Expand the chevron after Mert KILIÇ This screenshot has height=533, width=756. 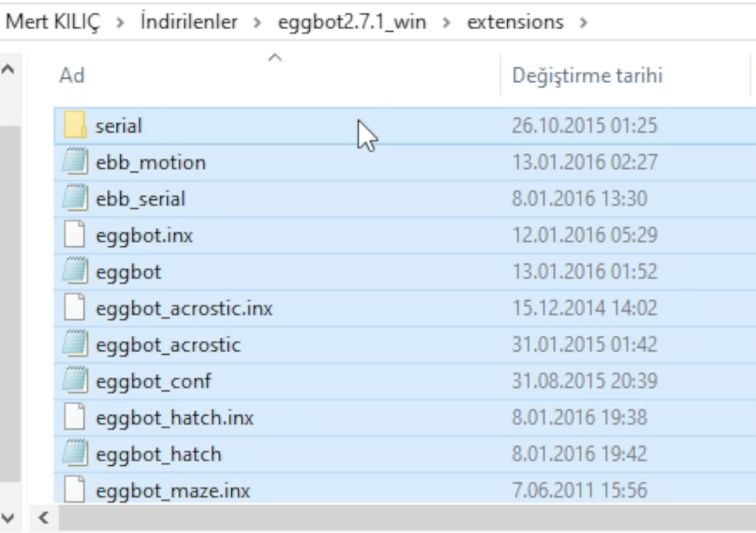click(x=120, y=23)
